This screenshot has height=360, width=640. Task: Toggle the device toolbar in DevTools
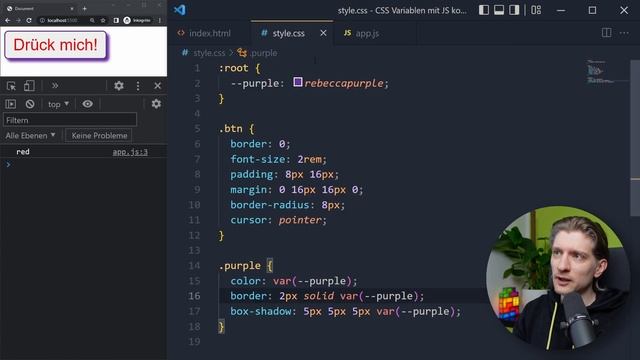(29, 86)
